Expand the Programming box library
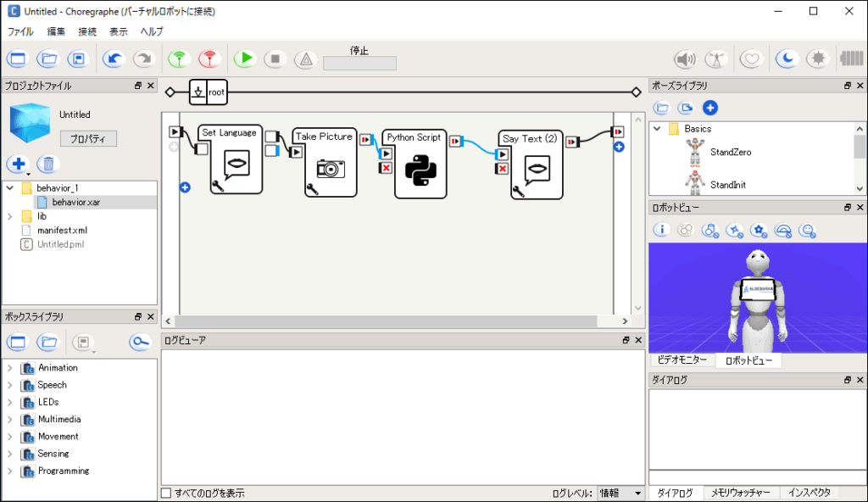This screenshot has height=502, width=868. (10, 471)
